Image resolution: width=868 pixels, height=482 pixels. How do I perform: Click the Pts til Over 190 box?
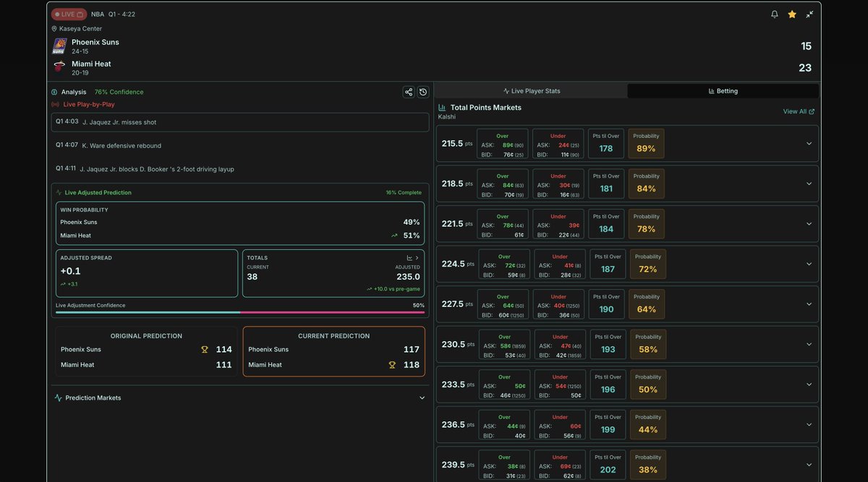coord(608,304)
